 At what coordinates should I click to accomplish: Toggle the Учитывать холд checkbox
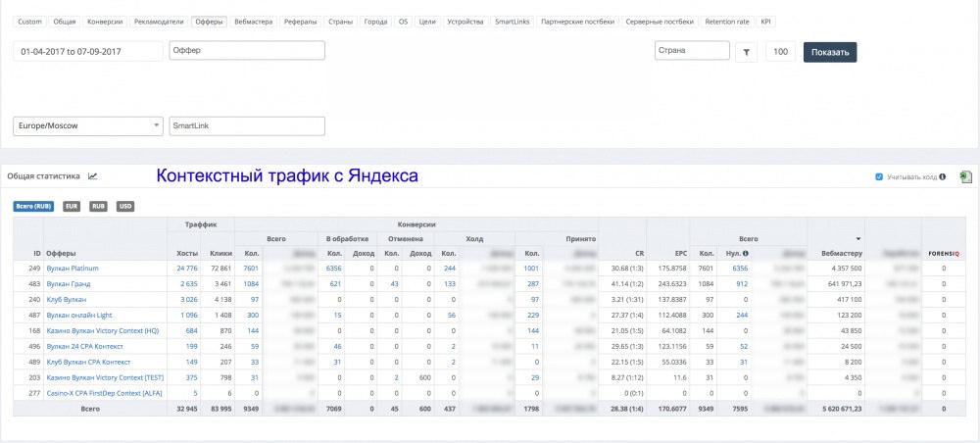point(879,176)
